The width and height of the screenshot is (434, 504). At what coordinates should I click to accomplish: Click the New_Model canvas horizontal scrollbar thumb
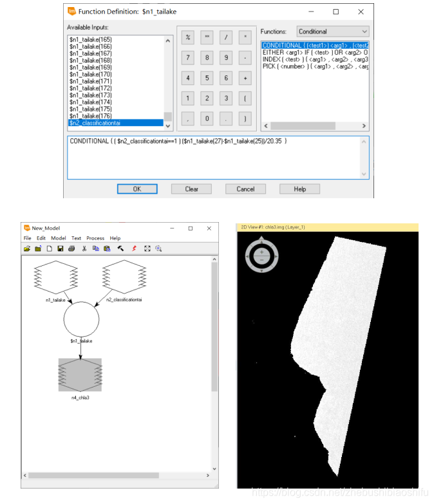point(93,476)
